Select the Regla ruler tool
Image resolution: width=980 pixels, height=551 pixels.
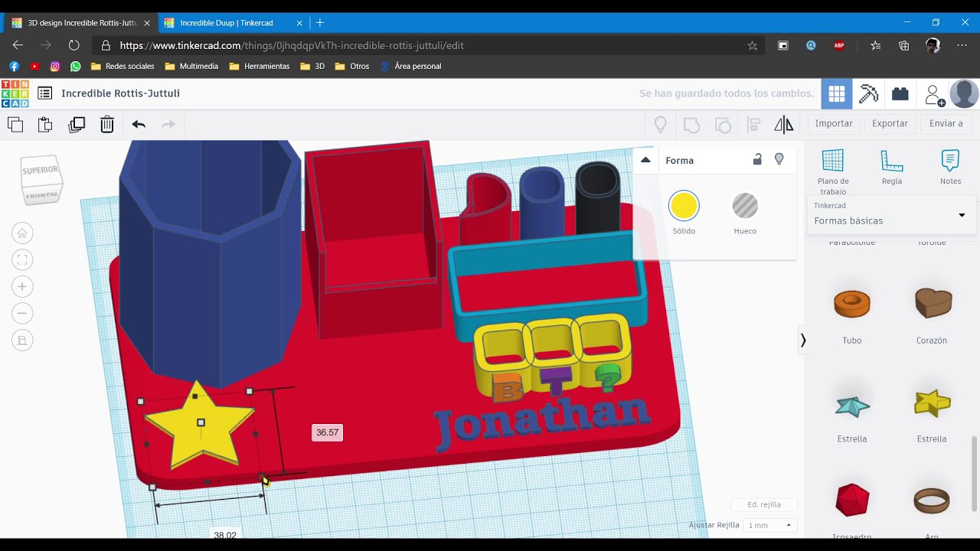coord(892,168)
